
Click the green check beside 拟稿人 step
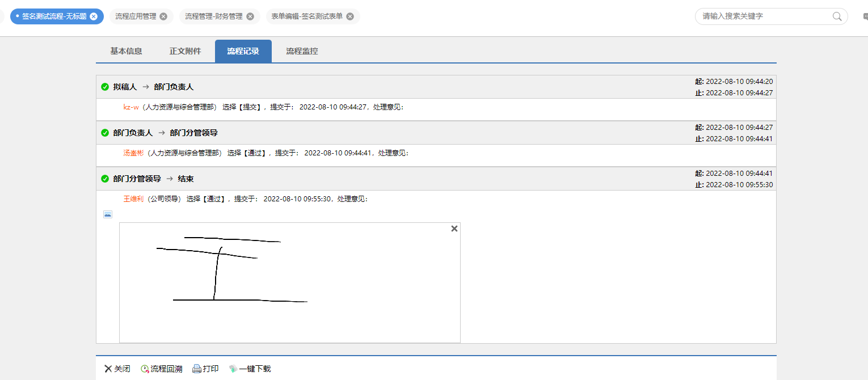tap(105, 87)
